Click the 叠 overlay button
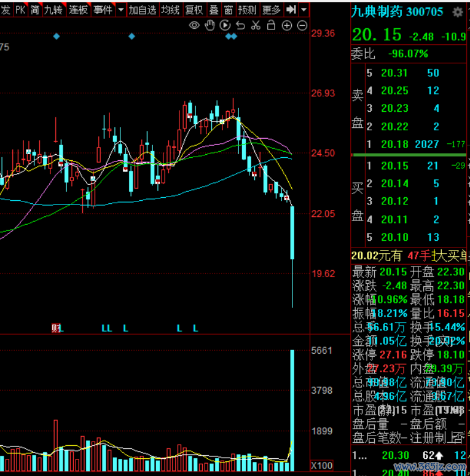 tap(214, 10)
